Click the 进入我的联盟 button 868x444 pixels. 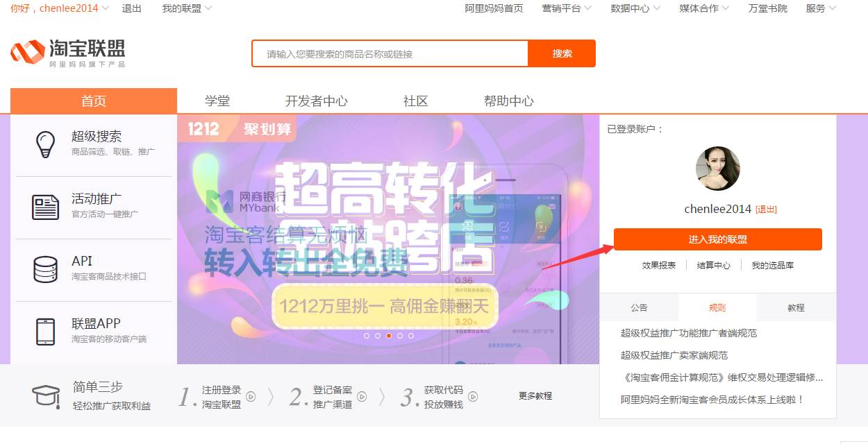[x=718, y=239]
